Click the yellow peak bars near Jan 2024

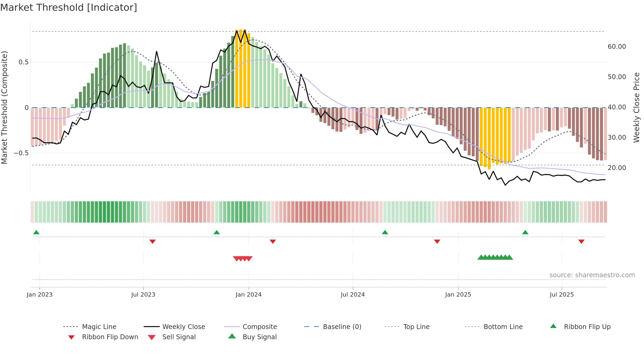pos(243,68)
